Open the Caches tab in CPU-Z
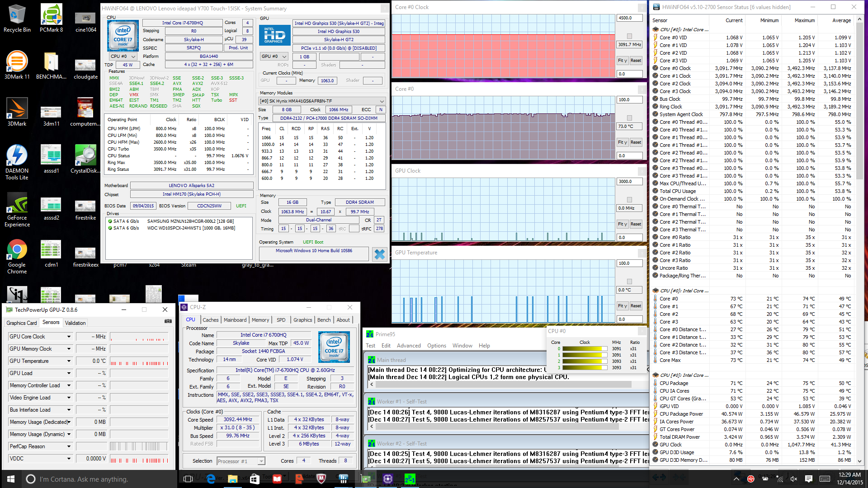 pyautogui.click(x=210, y=320)
